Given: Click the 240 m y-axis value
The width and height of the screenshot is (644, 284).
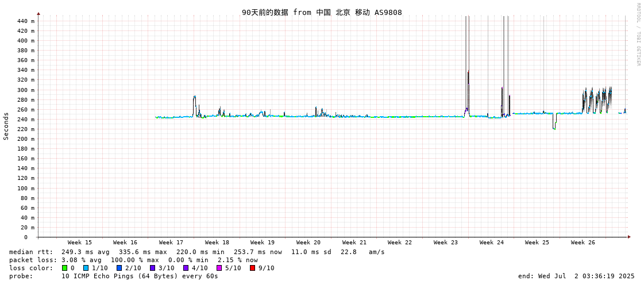Looking at the screenshot, I should click(26, 119).
